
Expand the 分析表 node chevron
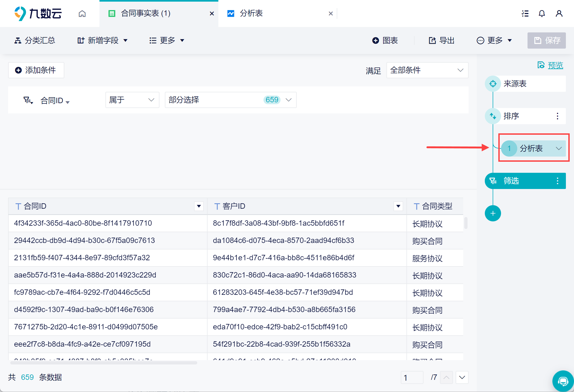point(559,148)
